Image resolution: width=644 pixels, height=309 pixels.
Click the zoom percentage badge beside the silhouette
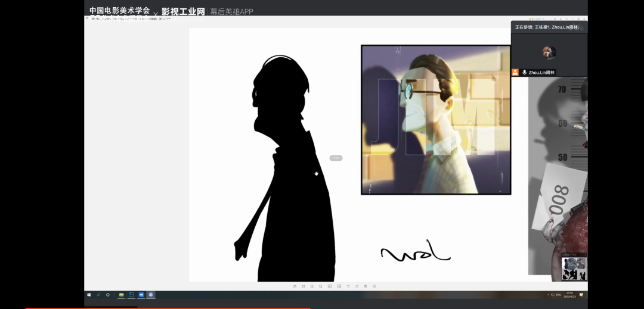pos(336,158)
